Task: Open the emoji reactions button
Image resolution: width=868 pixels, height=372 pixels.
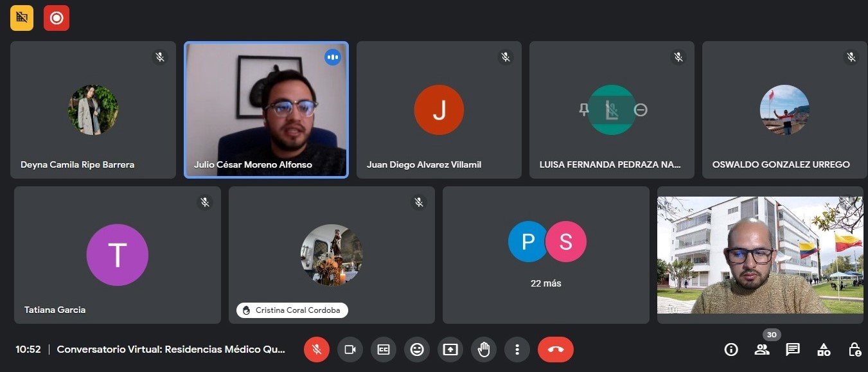Action: coord(417,350)
